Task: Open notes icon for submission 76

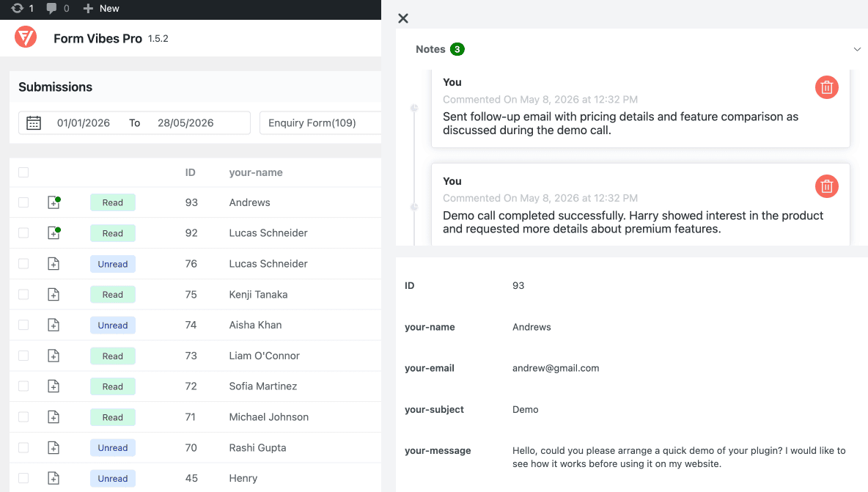Action: pos(54,264)
